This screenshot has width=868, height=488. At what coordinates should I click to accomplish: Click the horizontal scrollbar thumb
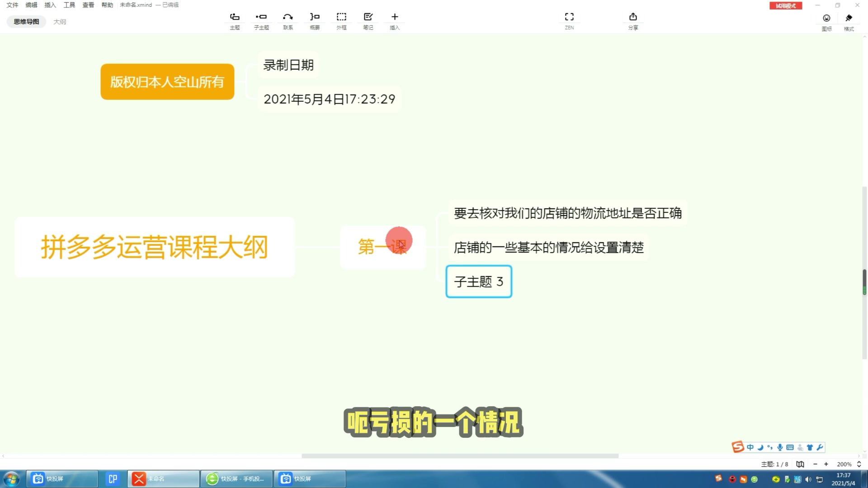point(460,456)
